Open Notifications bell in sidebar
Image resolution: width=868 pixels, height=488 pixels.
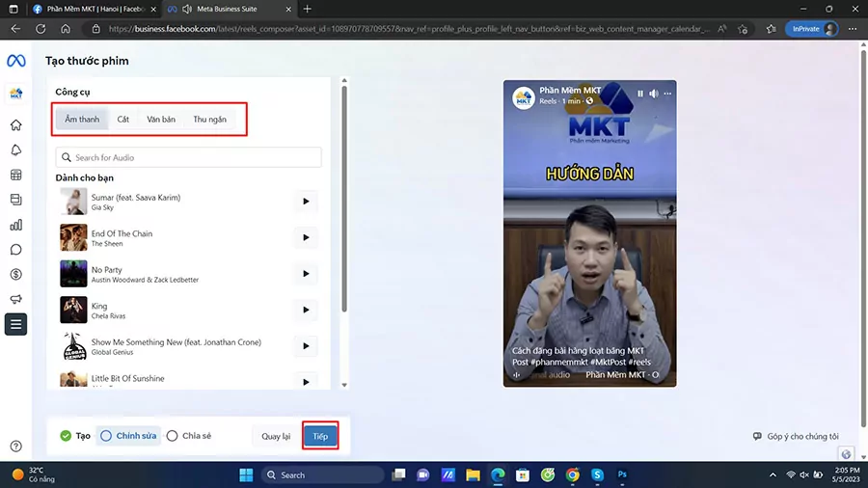point(16,149)
